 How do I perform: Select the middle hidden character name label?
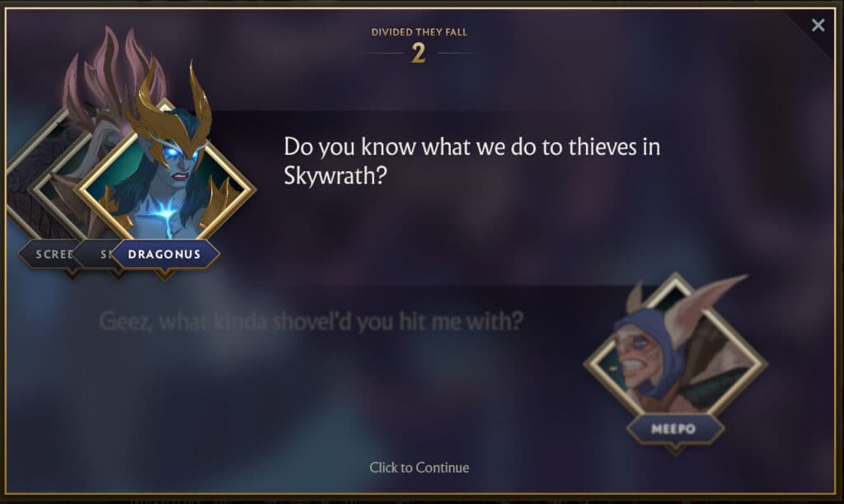click(x=99, y=254)
